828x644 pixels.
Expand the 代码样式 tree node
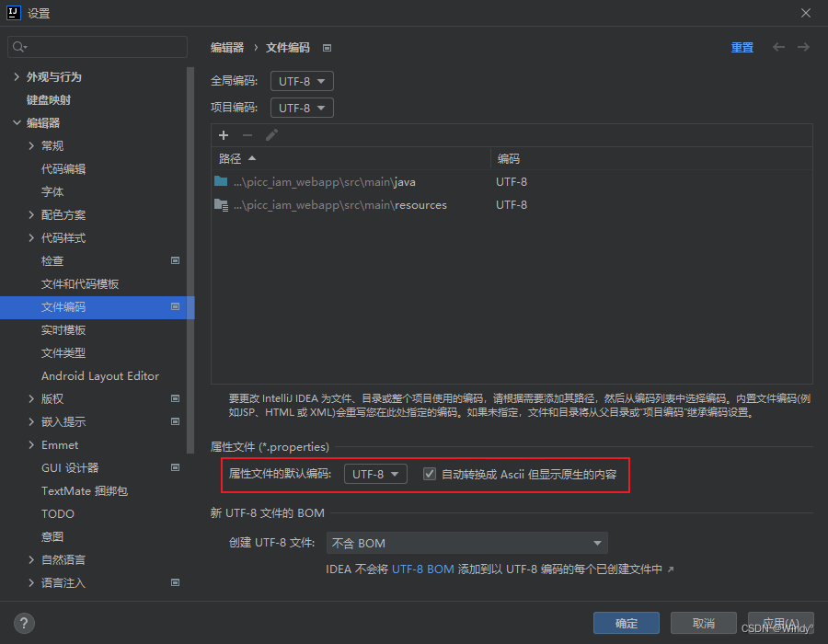coord(31,238)
